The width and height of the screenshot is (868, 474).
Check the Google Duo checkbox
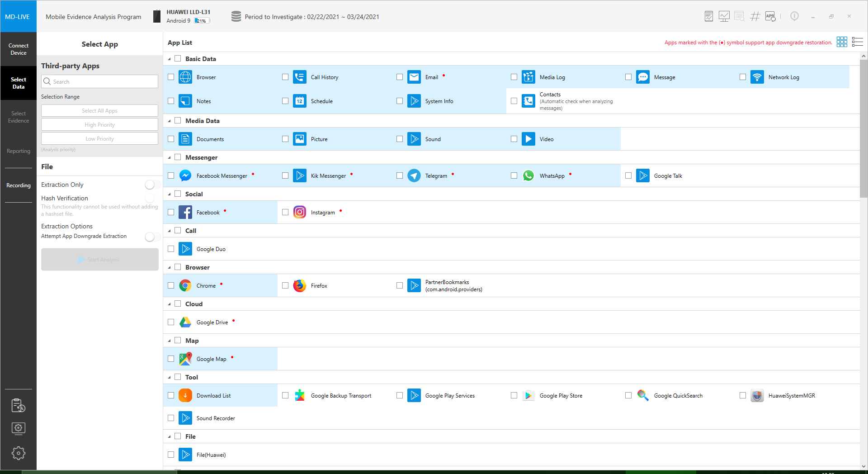171,249
